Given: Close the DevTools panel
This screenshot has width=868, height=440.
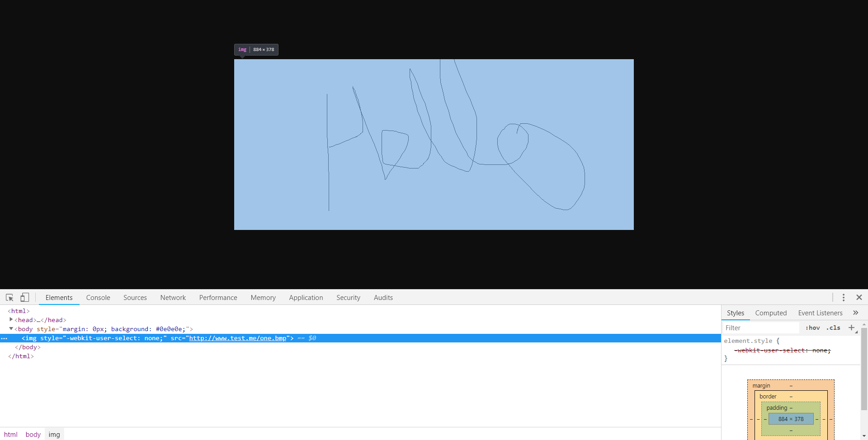Looking at the screenshot, I should (859, 297).
